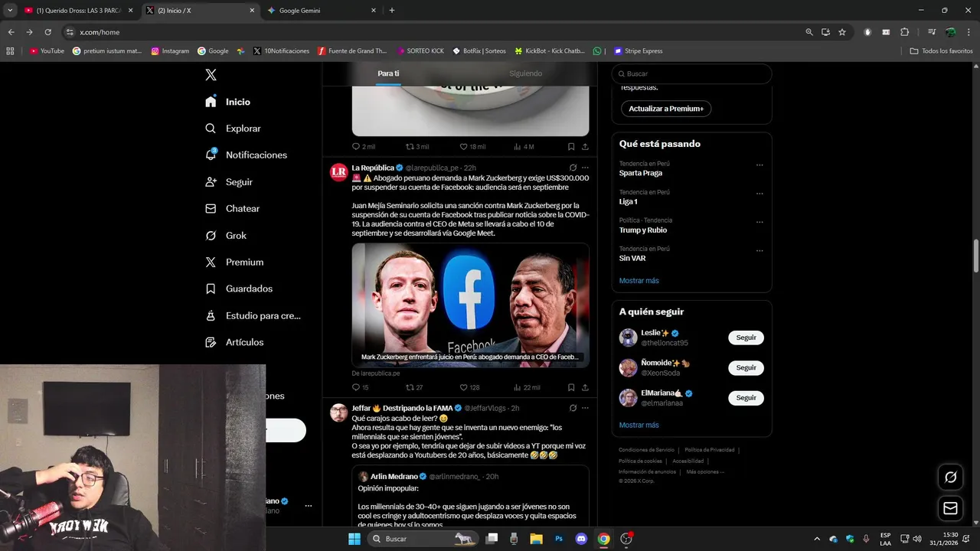Switch to Google Gemini browser tab
Viewport: 980px width, 551px height.
click(322, 11)
